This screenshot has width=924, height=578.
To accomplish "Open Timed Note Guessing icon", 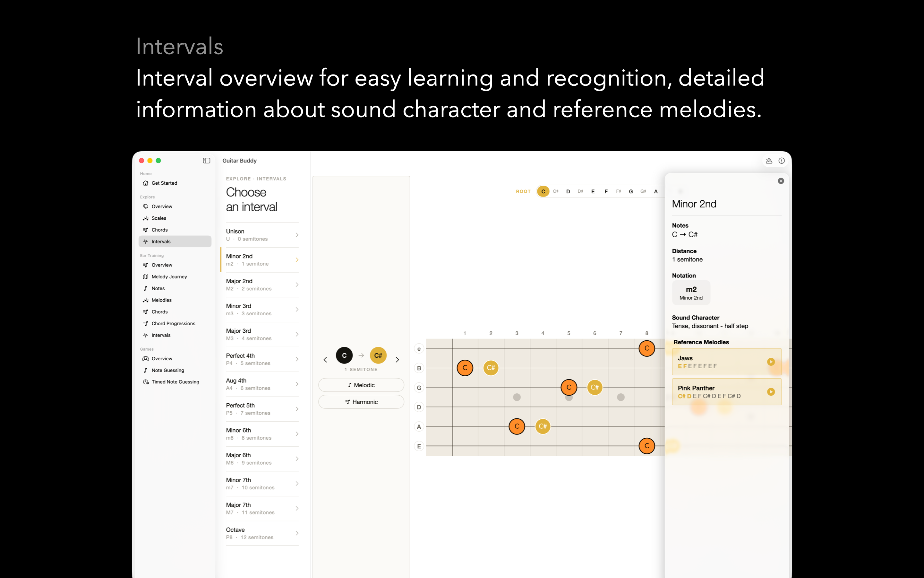I will click(x=145, y=382).
